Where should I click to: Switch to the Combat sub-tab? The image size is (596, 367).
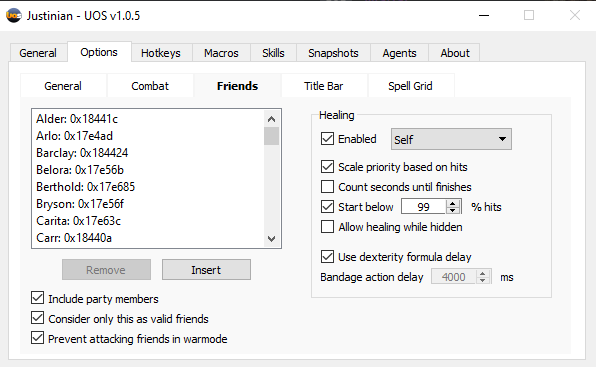[x=150, y=86]
